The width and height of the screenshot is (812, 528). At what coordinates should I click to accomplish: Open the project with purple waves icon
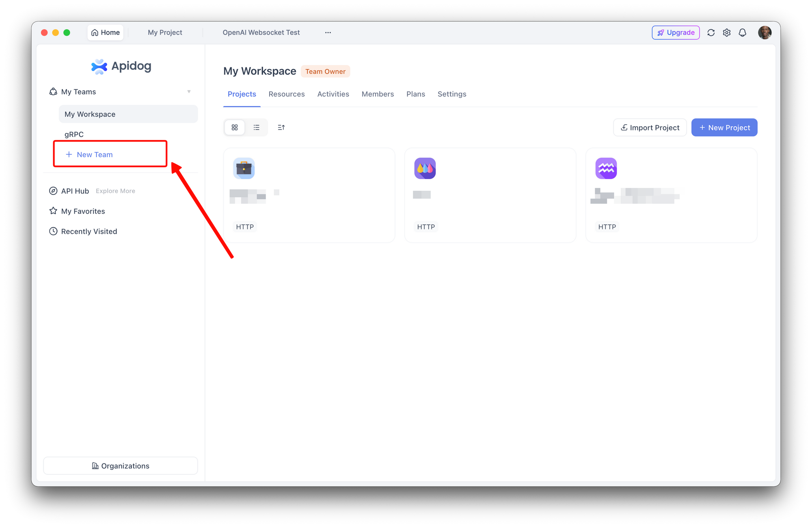[x=672, y=195]
